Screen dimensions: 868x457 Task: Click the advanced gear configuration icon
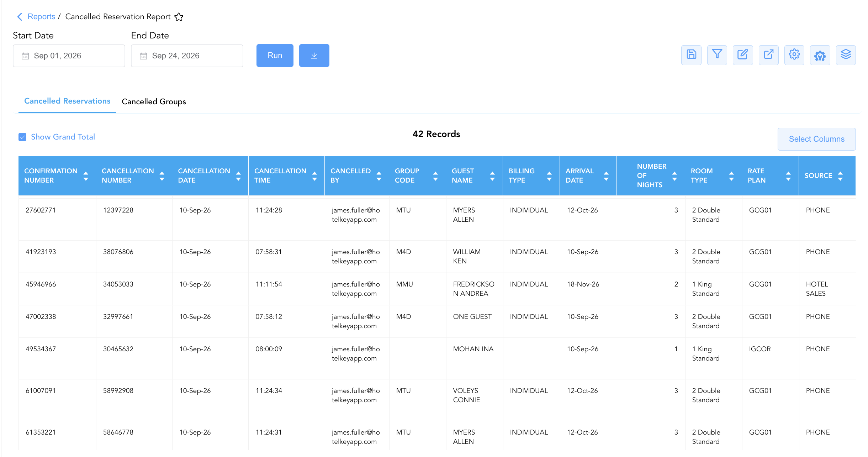tap(820, 55)
